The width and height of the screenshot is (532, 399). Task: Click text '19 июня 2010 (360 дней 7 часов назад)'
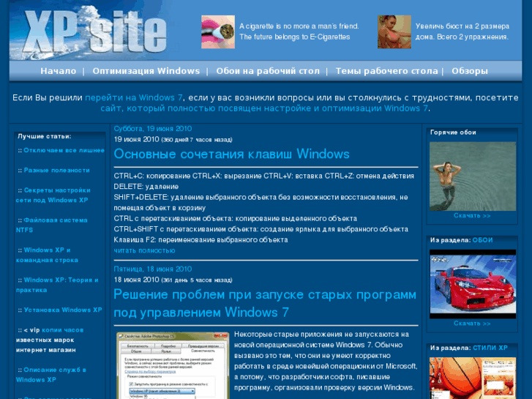173,140
